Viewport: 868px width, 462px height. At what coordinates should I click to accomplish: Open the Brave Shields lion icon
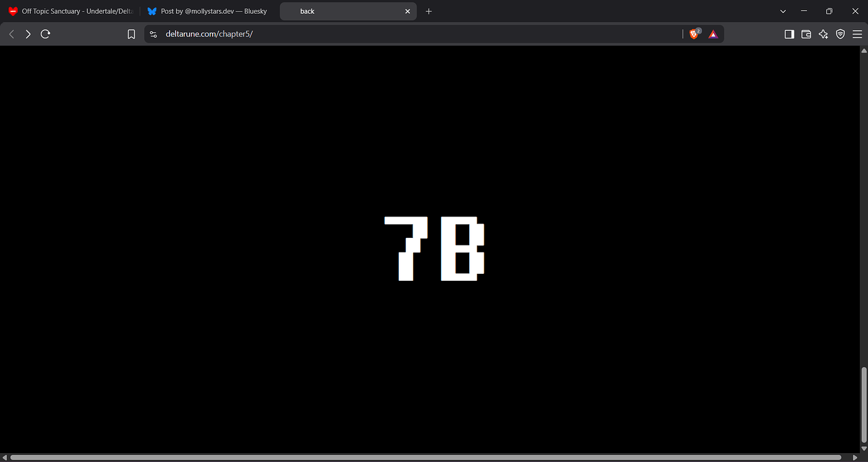694,34
